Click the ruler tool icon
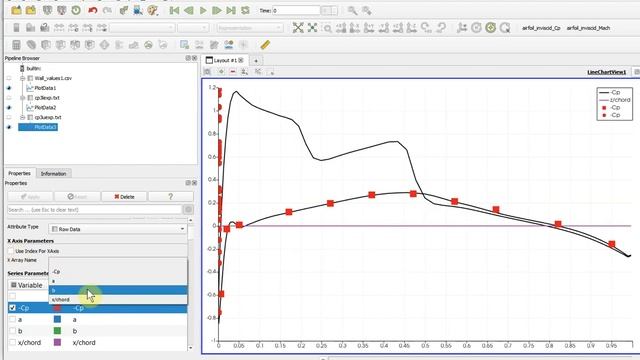 coord(265,45)
